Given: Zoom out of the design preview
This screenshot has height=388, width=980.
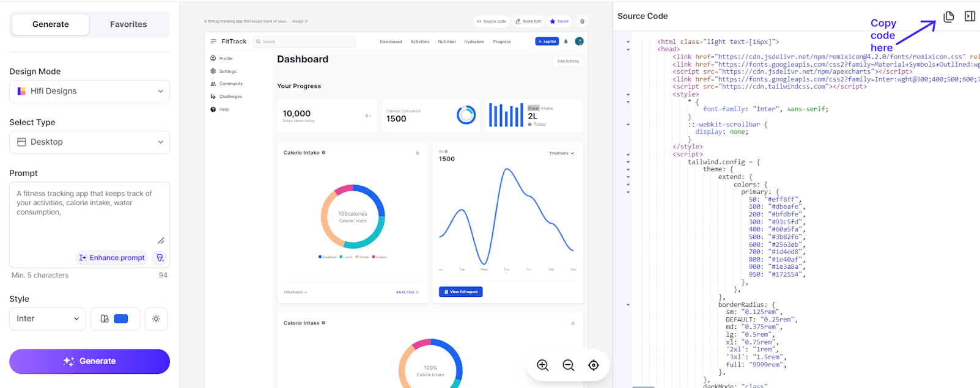Looking at the screenshot, I should coord(569,365).
